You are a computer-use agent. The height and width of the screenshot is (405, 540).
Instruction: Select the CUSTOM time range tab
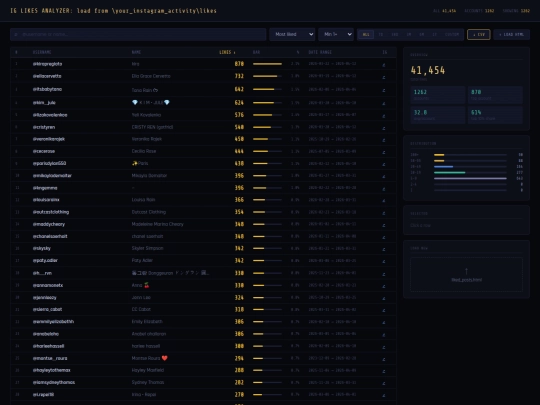(452, 34)
